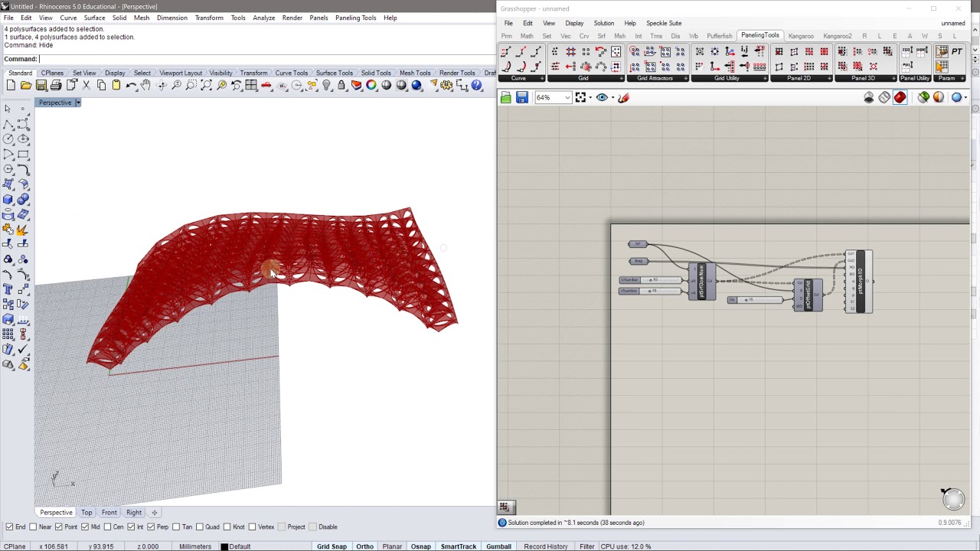
Task: Click the first number slider in Grasshopper canvas
Action: coord(651,280)
